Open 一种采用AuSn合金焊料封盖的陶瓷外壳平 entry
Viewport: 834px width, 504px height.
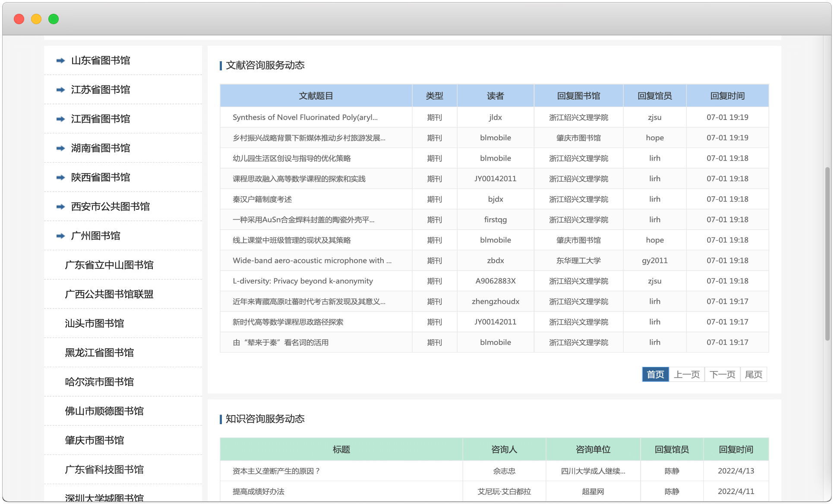point(303,220)
